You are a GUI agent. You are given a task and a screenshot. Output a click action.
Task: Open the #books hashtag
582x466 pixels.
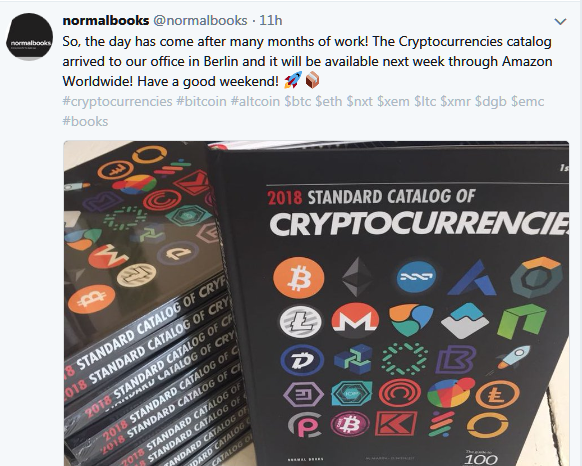(x=85, y=121)
